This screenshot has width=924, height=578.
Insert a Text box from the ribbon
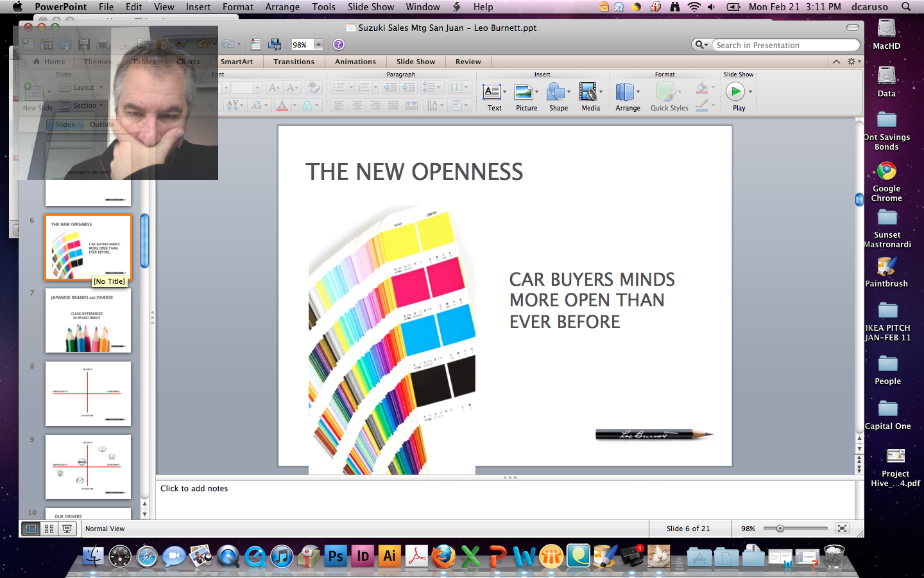[492, 93]
